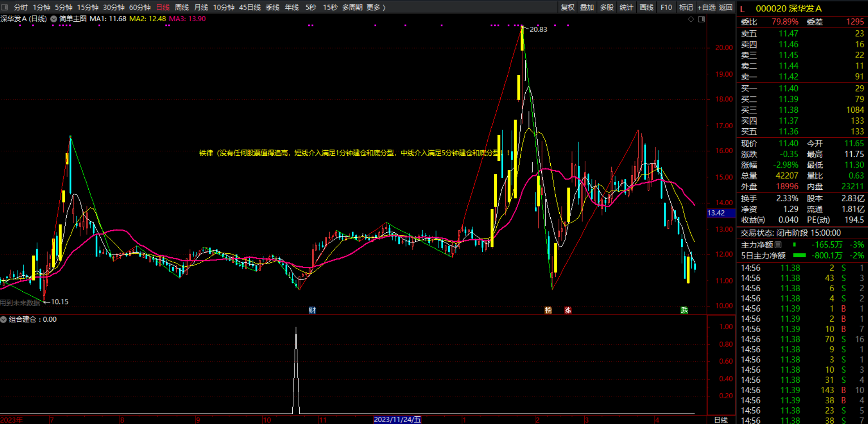Toggle the right info panel icon
Image resolution: width=868 pixels, height=424 pixels.
(702, 19)
